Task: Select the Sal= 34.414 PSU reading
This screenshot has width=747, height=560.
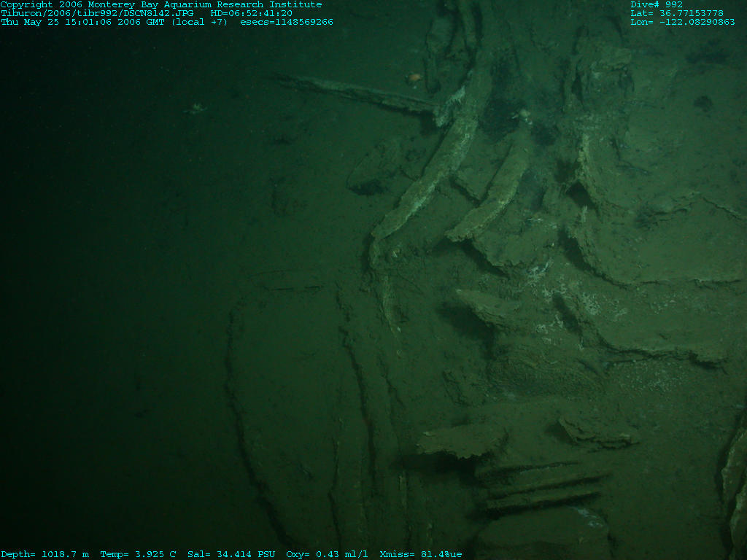Action: coord(231,555)
